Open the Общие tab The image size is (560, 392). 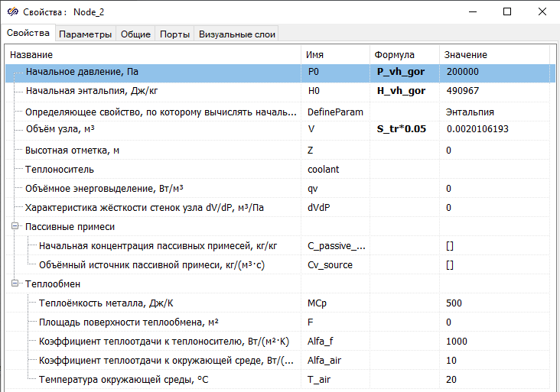tap(135, 34)
